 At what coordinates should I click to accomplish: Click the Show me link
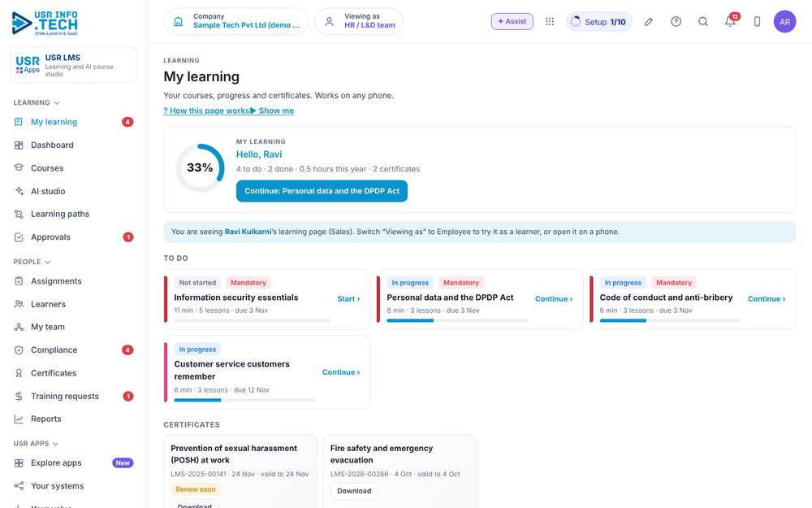click(x=272, y=111)
